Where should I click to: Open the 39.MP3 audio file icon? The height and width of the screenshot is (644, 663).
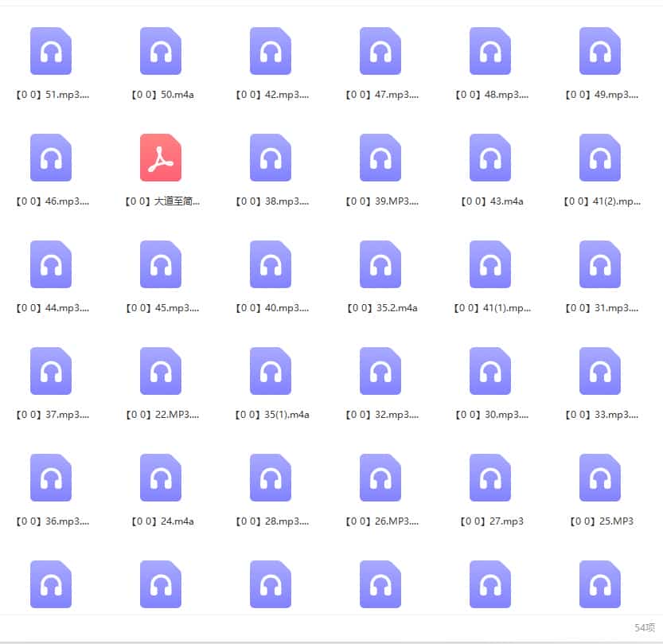tap(380, 158)
